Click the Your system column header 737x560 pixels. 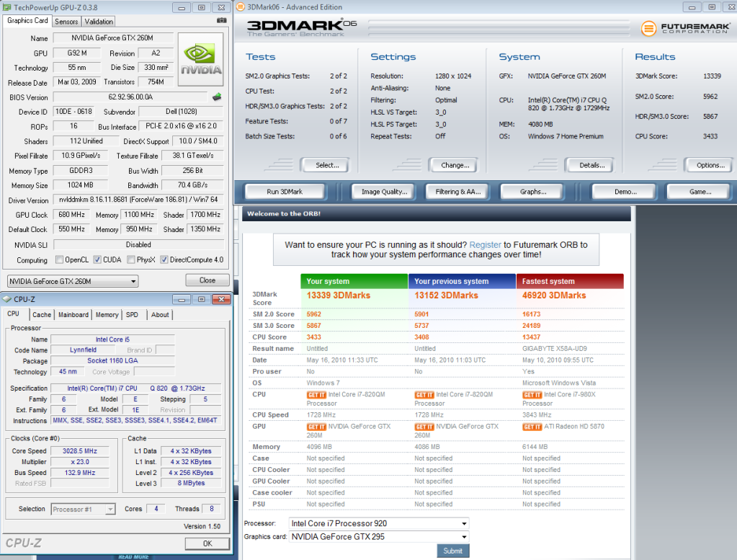pos(354,281)
